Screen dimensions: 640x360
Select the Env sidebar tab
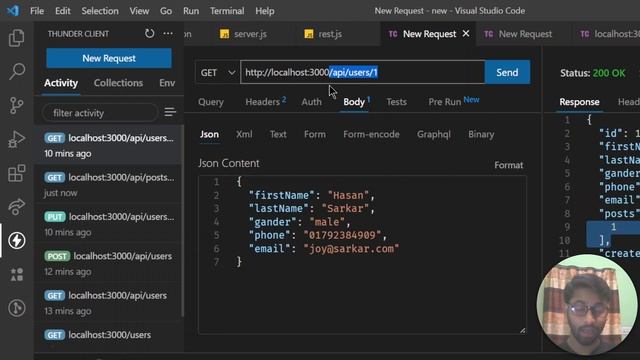point(167,83)
